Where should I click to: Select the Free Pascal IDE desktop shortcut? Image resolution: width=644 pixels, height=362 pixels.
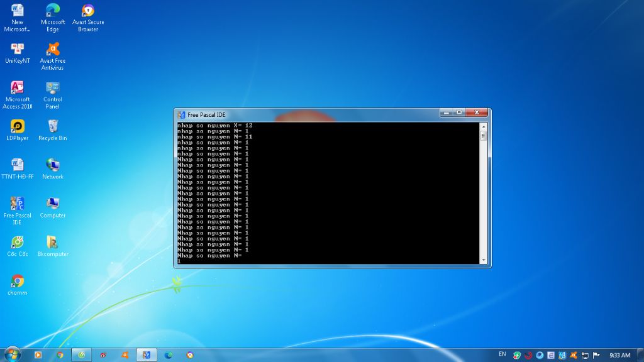[x=17, y=211]
